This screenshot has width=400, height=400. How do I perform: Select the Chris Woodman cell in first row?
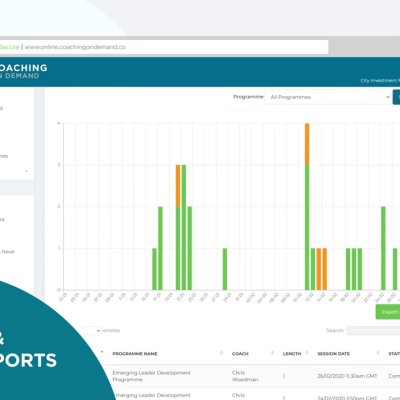click(x=245, y=376)
